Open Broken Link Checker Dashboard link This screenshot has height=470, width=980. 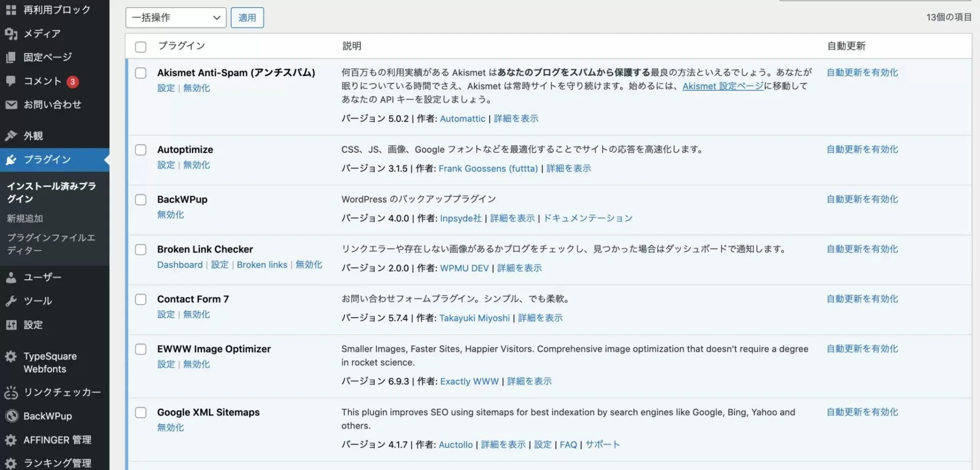180,265
